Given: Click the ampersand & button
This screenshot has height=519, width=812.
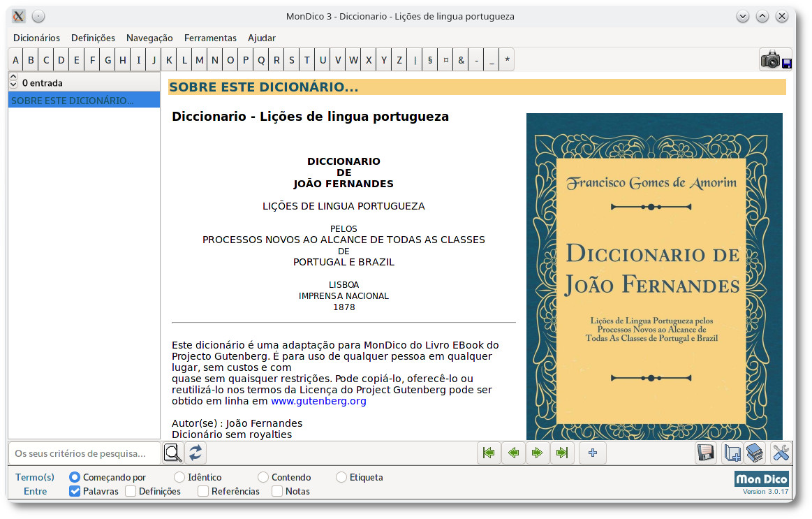Looking at the screenshot, I should (461, 59).
